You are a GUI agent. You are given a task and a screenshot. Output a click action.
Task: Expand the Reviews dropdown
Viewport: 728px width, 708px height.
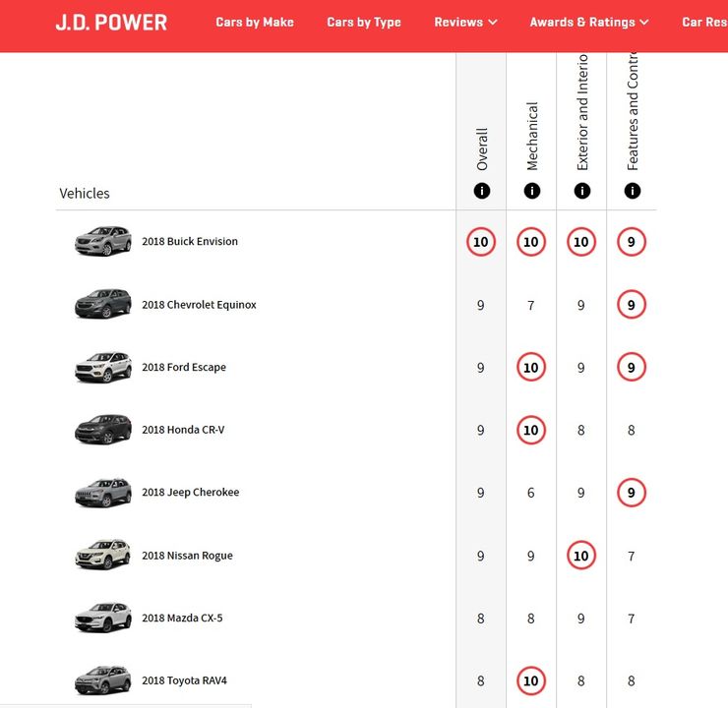(465, 23)
